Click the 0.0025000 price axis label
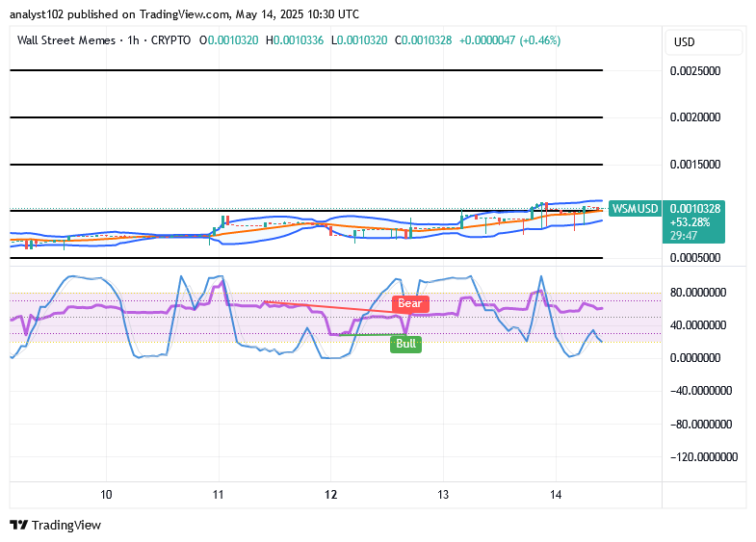This screenshot has width=756, height=542. [695, 71]
